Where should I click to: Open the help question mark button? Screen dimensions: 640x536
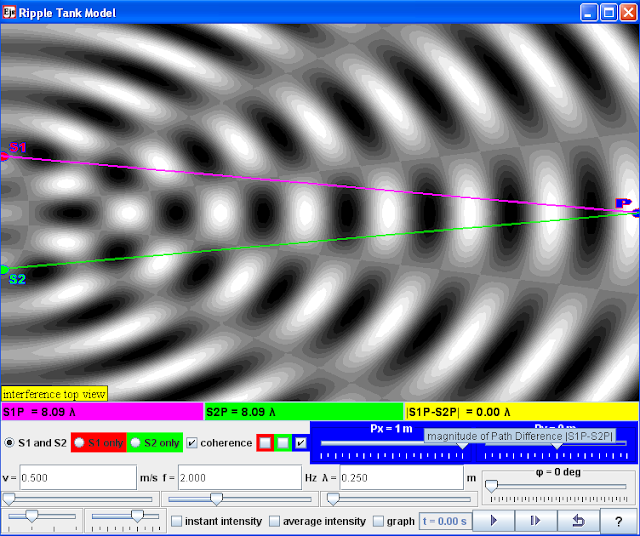(619, 520)
